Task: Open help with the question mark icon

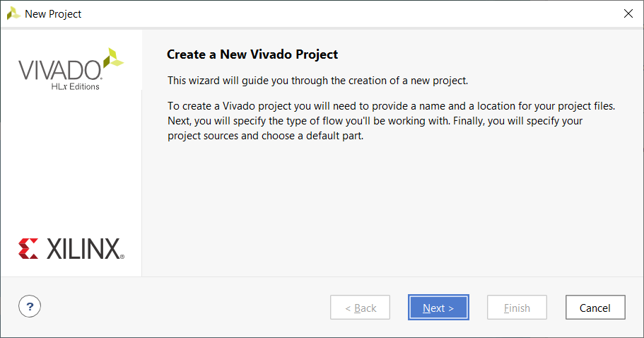Action: pos(30,306)
